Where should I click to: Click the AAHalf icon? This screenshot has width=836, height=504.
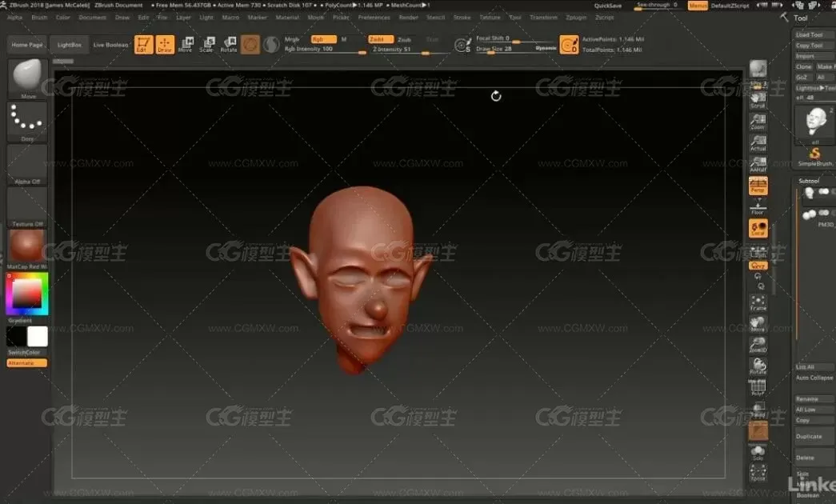(758, 164)
